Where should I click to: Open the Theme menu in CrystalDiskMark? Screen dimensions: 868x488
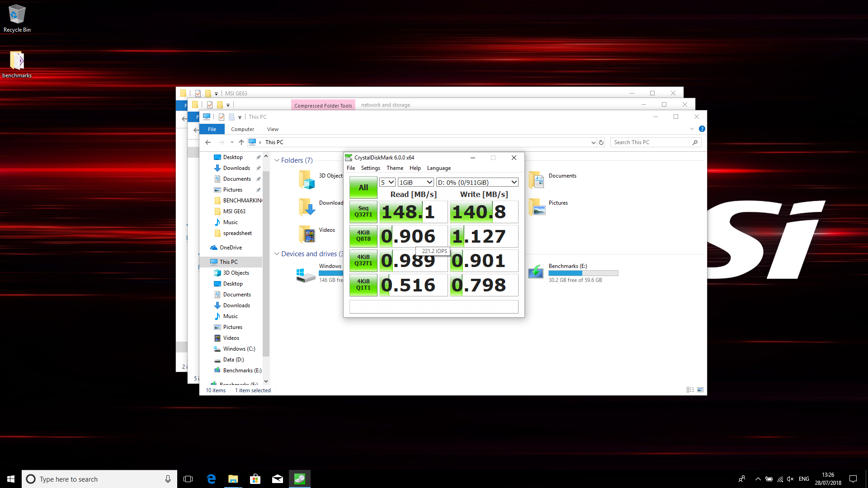coord(395,168)
